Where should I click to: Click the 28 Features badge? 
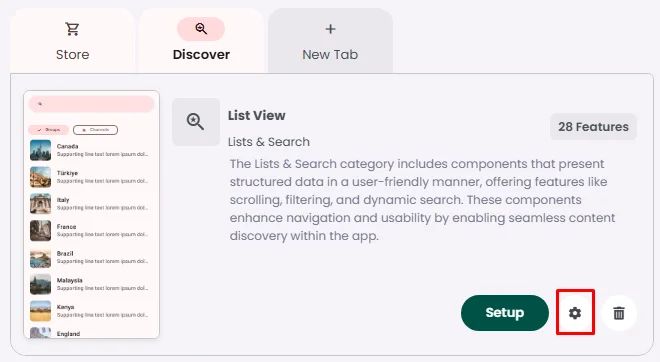click(x=593, y=126)
